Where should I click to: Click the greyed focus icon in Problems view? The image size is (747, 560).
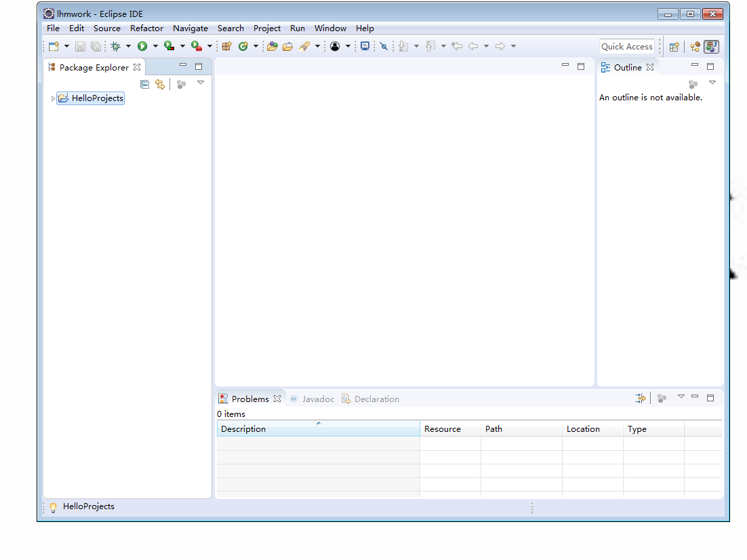click(662, 399)
